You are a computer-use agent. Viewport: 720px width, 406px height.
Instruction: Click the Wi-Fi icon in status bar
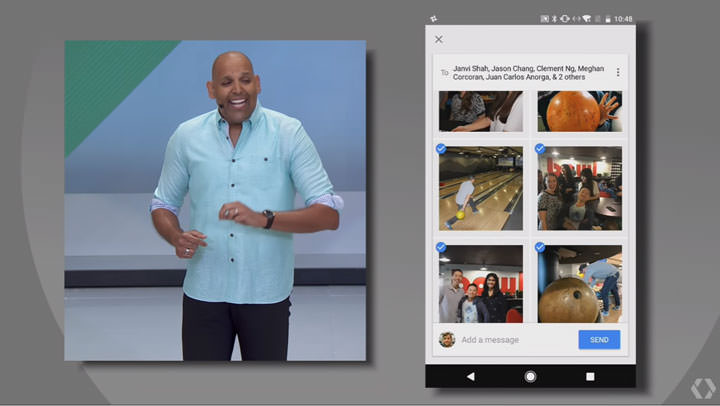tap(586, 19)
